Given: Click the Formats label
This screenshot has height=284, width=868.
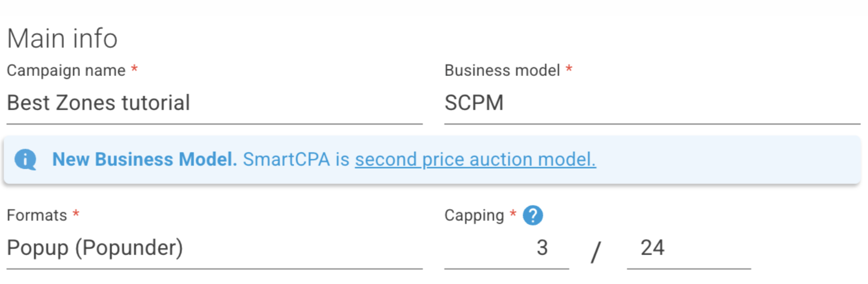Looking at the screenshot, I should 37,215.
